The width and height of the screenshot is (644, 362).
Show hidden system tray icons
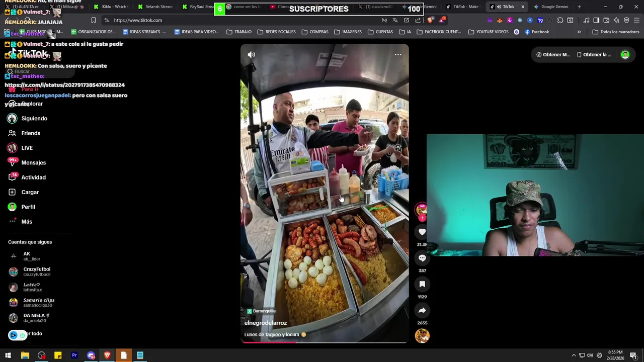coord(574,355)
